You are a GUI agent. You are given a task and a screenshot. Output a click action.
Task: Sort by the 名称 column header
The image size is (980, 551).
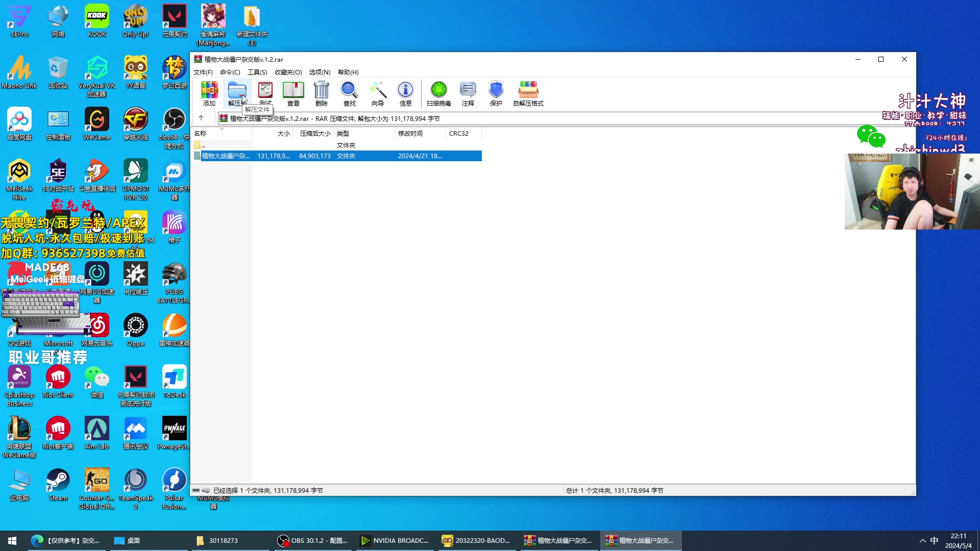coord(200,134)
